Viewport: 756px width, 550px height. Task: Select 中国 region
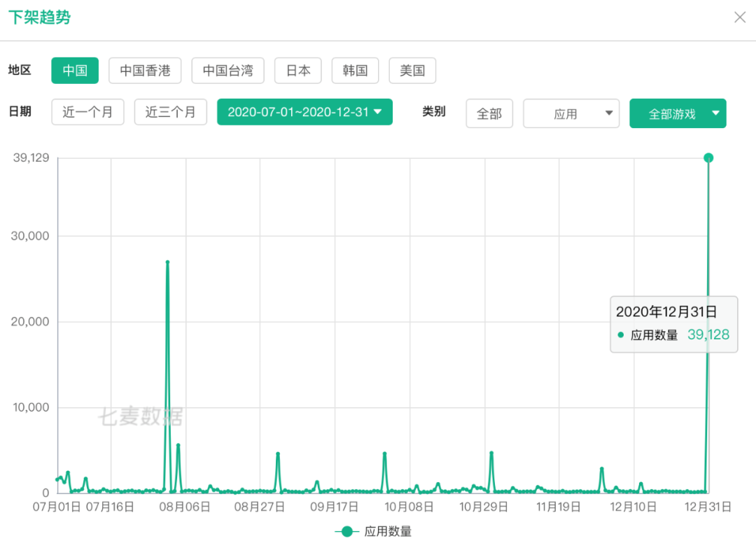tap(75, 71)
